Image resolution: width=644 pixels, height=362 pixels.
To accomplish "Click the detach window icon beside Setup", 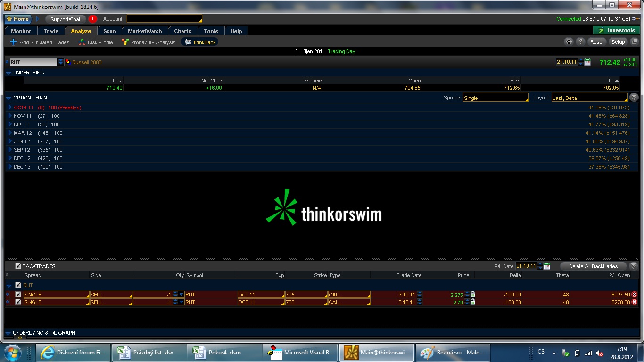I will tap(635, 42).
